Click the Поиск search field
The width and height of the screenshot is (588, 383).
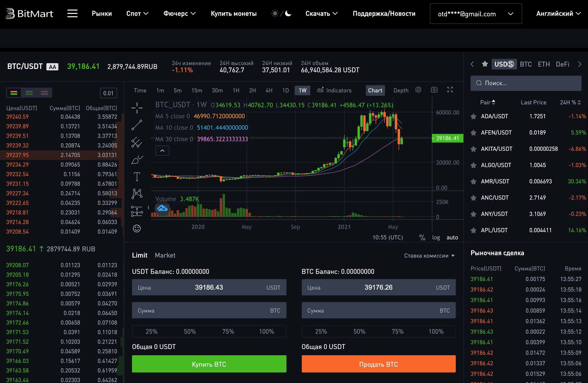click(x=526, y=83)
